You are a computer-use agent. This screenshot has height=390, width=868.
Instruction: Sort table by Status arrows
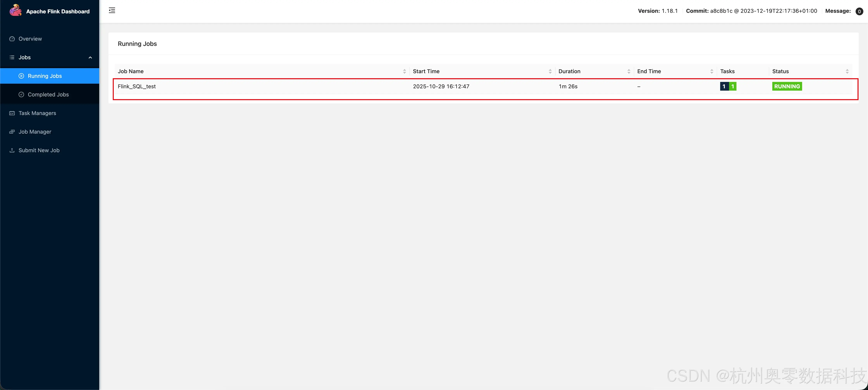pos(847,71)
